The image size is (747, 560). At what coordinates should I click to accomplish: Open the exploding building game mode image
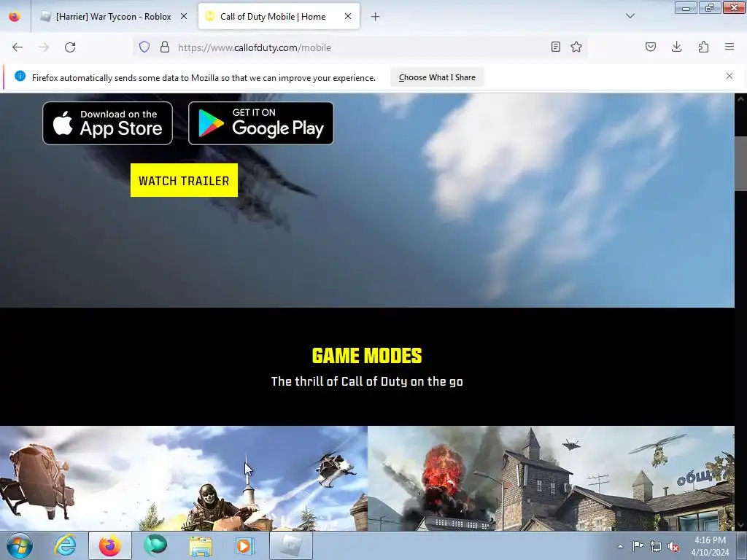551,478
